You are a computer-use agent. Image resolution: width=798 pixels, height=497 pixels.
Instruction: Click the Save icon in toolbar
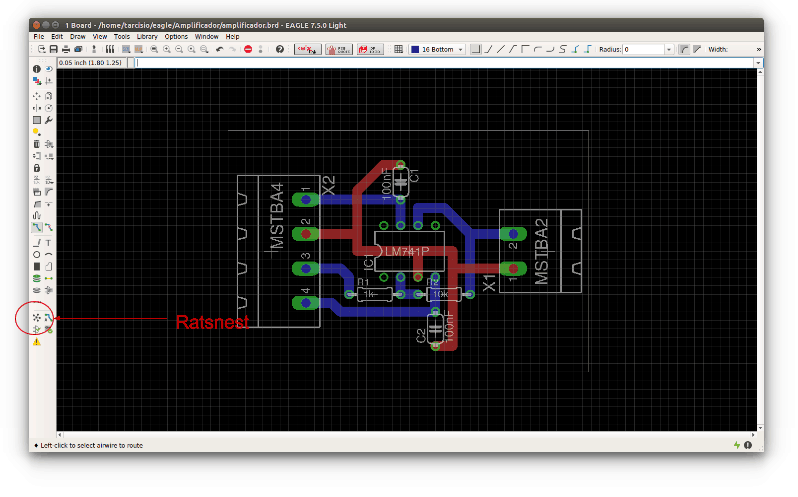54,49
